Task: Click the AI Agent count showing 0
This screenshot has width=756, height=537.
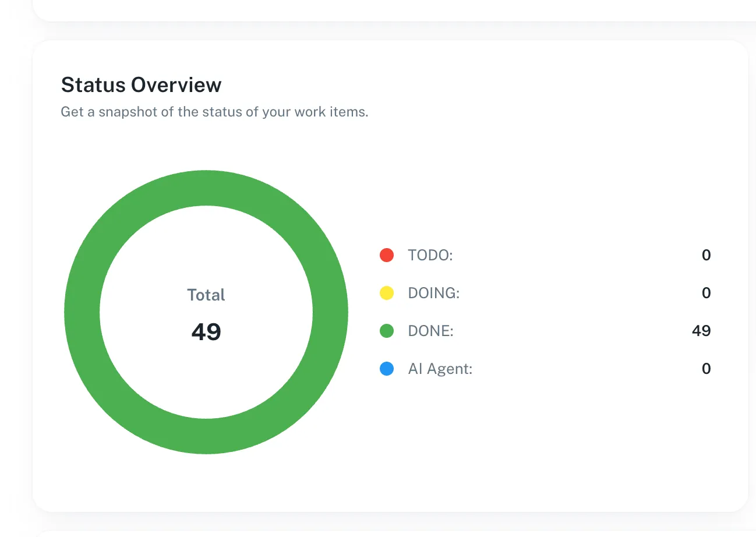Action: tap(706, 368)
